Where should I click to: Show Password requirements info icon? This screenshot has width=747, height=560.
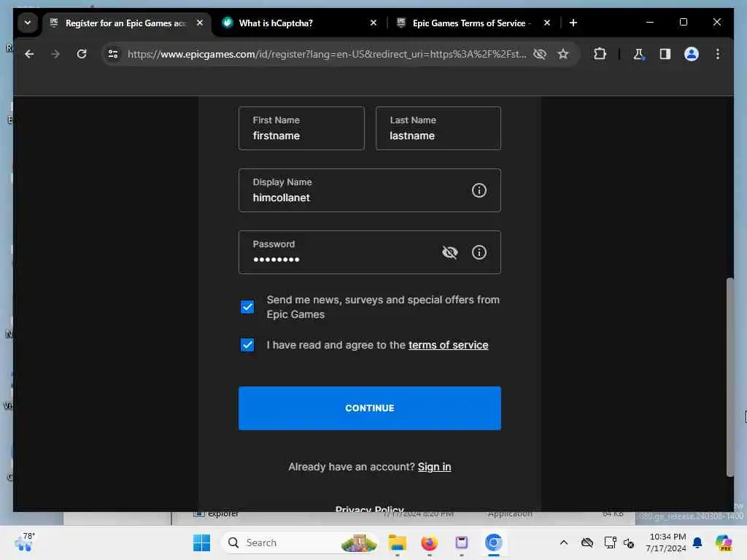click(479, 252)
